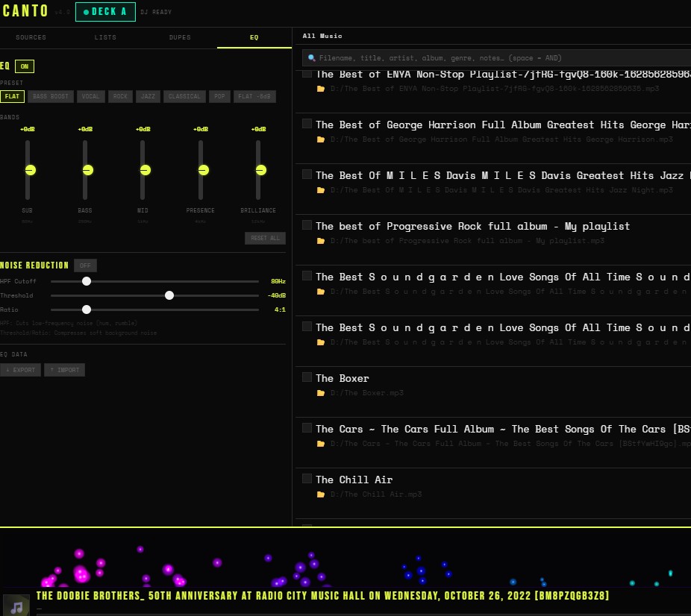Click the search magnifier icon

point(312,57)
